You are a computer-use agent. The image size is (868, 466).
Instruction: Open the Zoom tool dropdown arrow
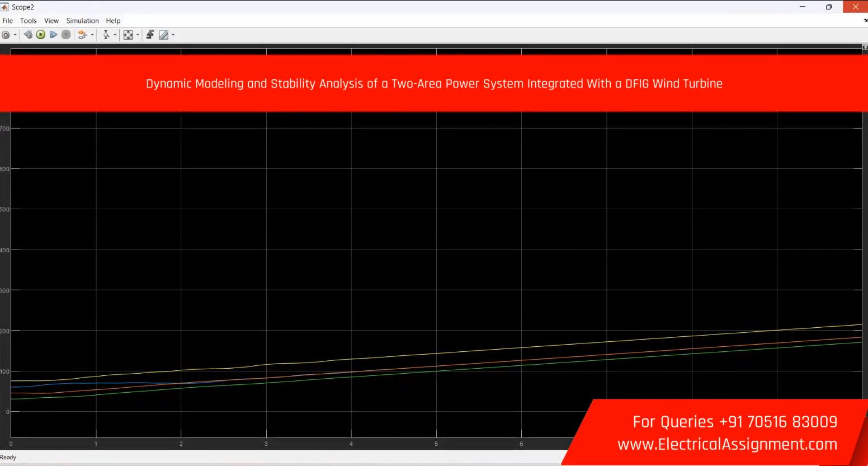tap(115, 35)
